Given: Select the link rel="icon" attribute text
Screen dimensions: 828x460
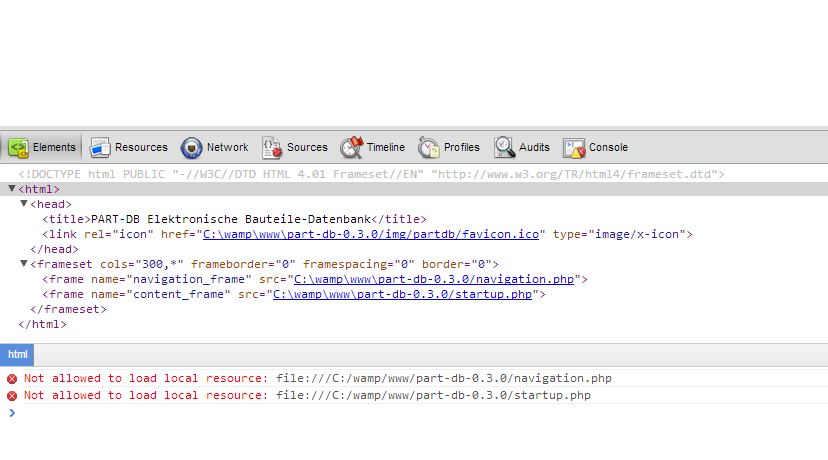Looking at the screenshot, I should [x=119, y=234].
